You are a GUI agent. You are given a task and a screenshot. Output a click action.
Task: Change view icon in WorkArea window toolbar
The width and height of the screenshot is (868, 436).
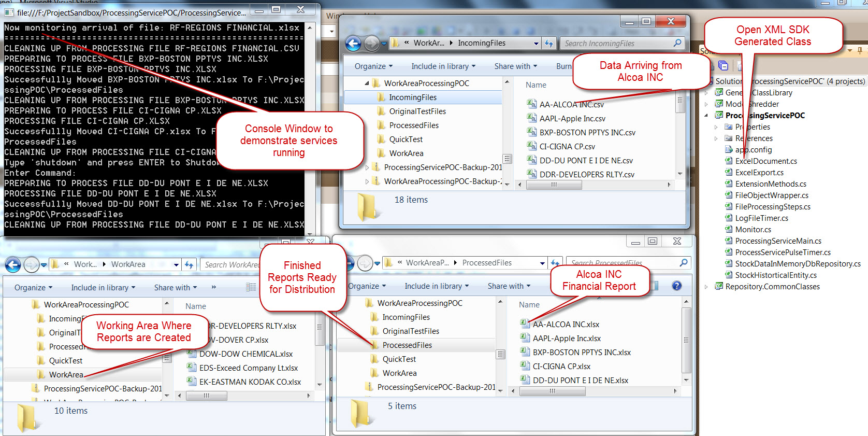point(251,287)
